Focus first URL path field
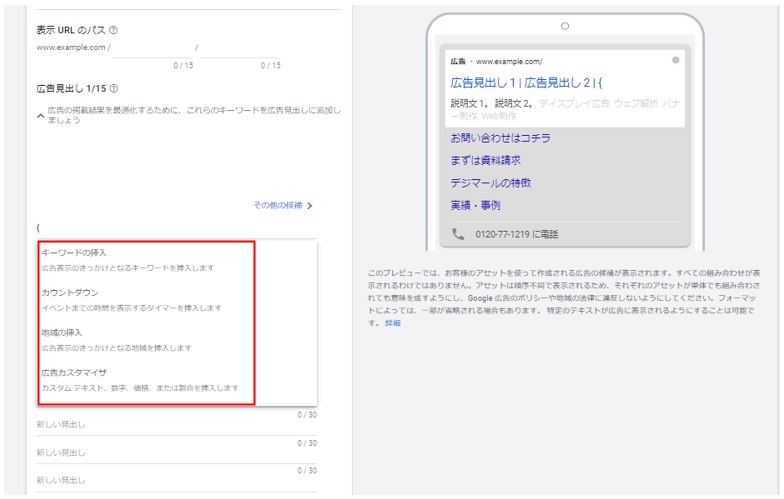 coord(152,48)
